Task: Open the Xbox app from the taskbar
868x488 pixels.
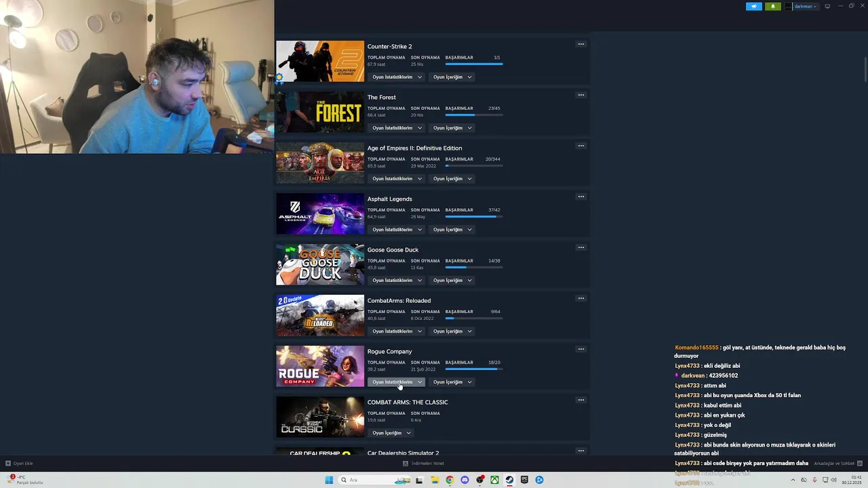Action: pos(494,480)
